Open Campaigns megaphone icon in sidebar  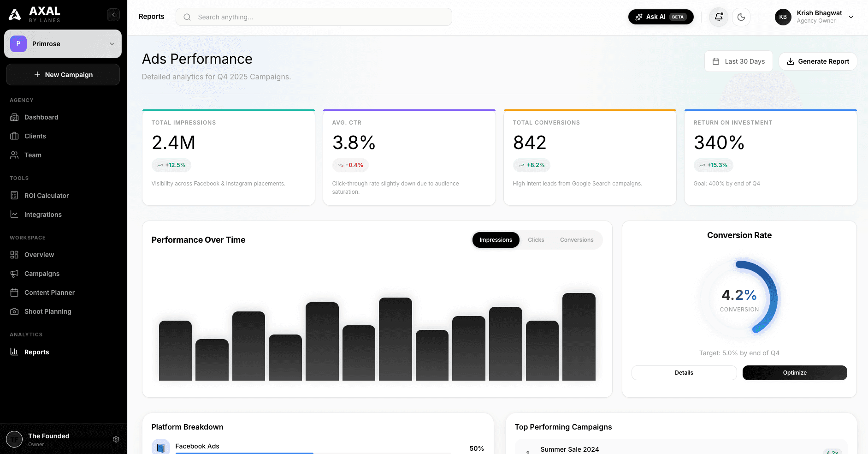pos(14,274)
